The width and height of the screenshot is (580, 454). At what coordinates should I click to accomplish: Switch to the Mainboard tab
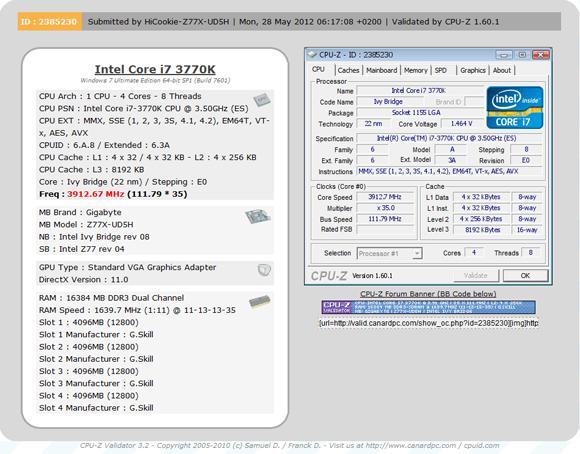click(x=381, y=70)
